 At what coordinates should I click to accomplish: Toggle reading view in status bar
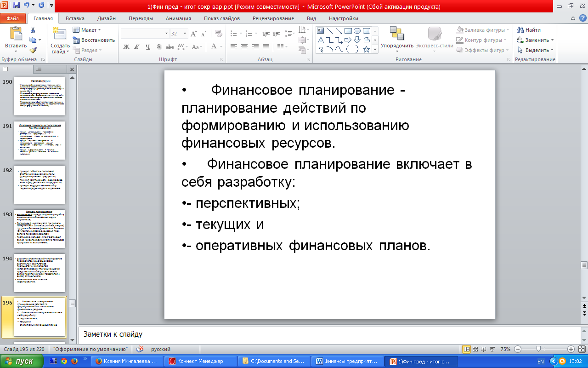pyautogui.click(x=484, y=349)
